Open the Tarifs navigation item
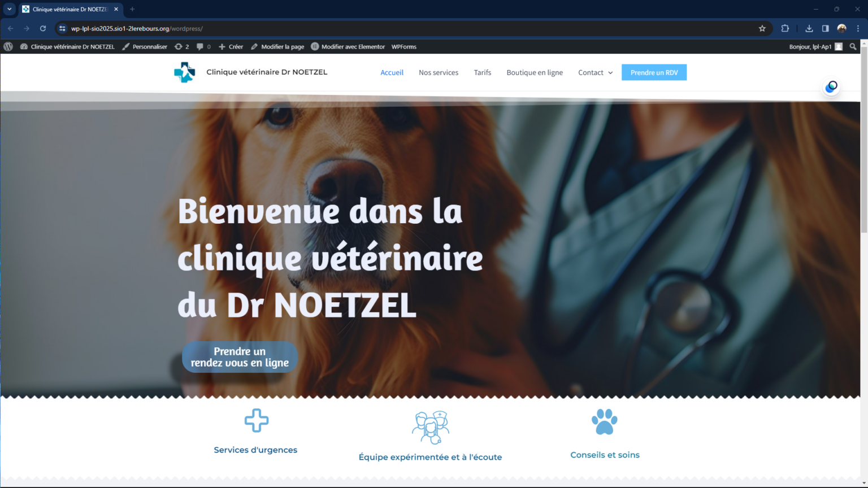 coord(482,73)
